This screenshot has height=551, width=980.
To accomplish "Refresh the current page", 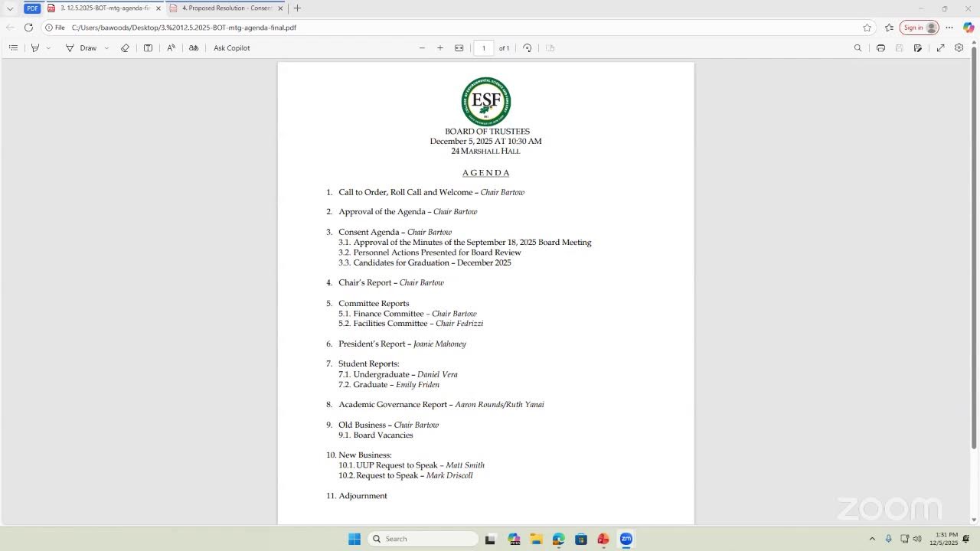I will coord(28,28).
